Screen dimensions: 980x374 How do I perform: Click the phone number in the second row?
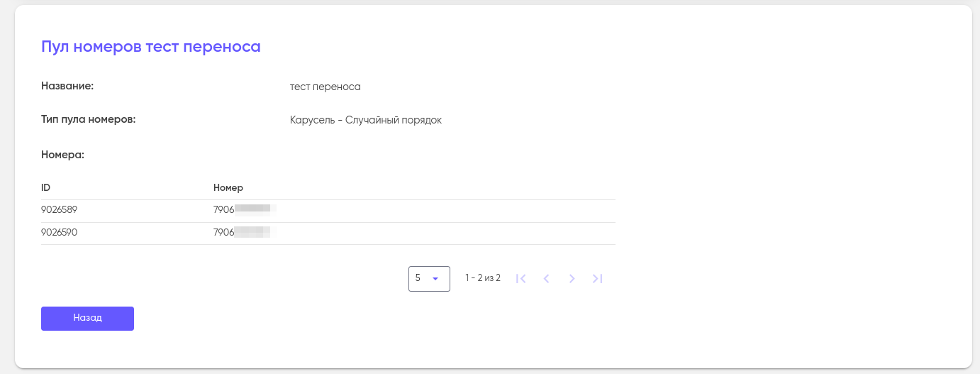[242, 233]
